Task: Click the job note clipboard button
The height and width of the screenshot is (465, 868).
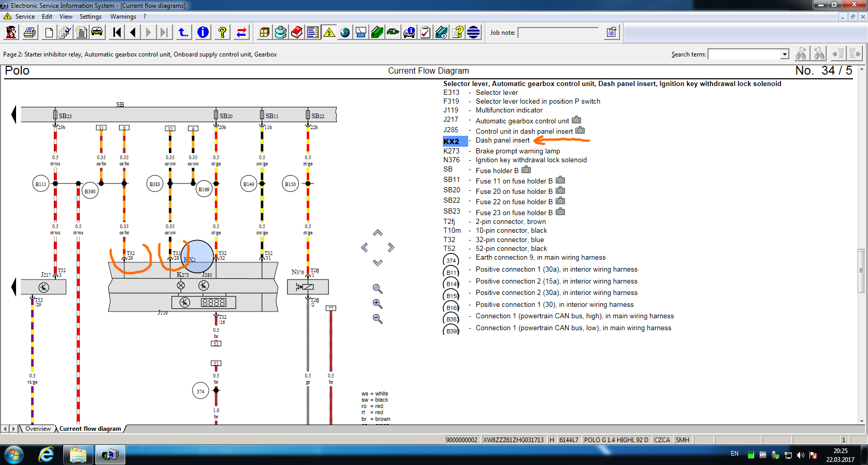Action: [611, 33]
